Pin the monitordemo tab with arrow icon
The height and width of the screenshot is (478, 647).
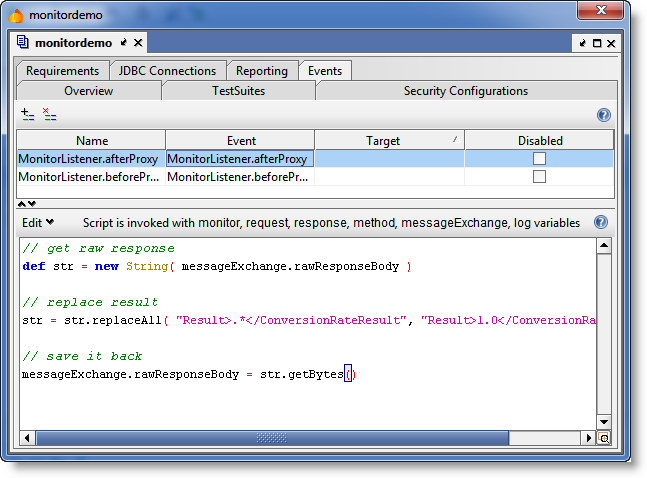[123, 43]
